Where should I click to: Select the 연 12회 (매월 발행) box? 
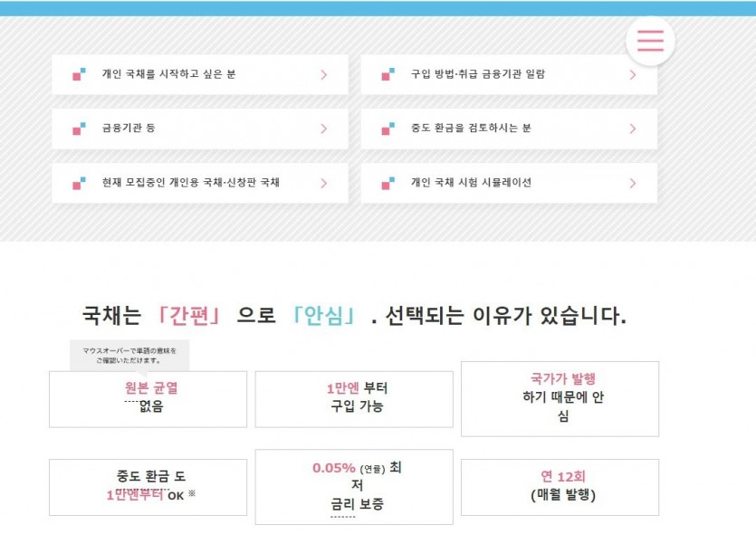tap(560, 487)
